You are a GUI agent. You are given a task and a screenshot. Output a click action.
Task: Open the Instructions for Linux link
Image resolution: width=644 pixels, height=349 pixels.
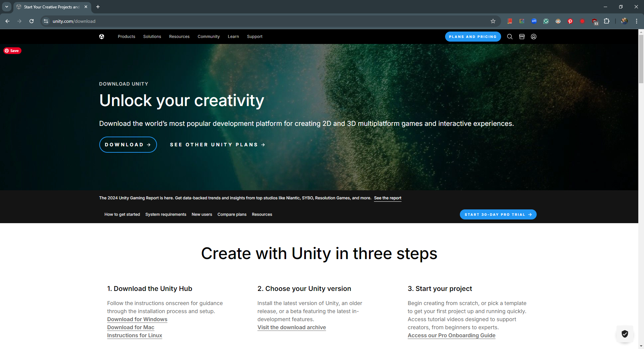[135, 336]
